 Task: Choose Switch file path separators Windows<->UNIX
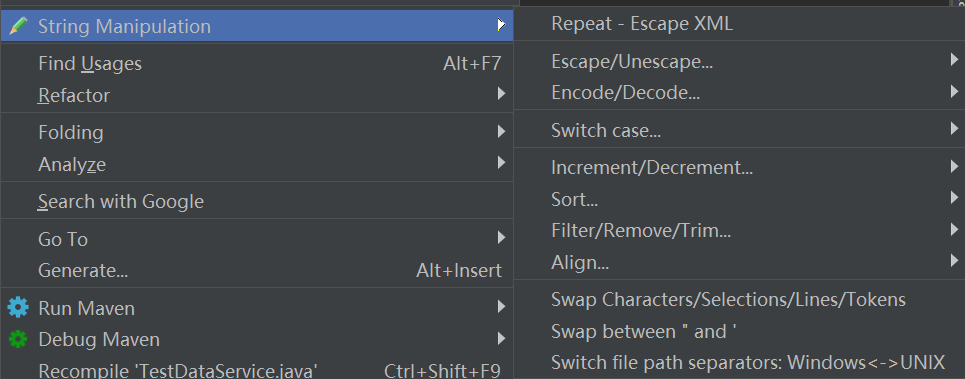pos(739,362)
